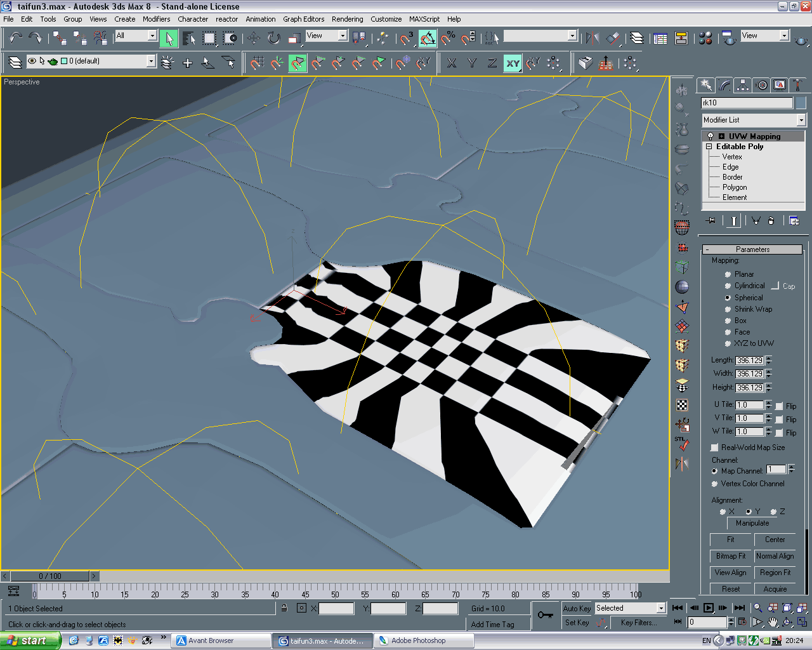Open the Rendering menu
This screenshot has width=812, height=650.
click(x=348, y=19)
